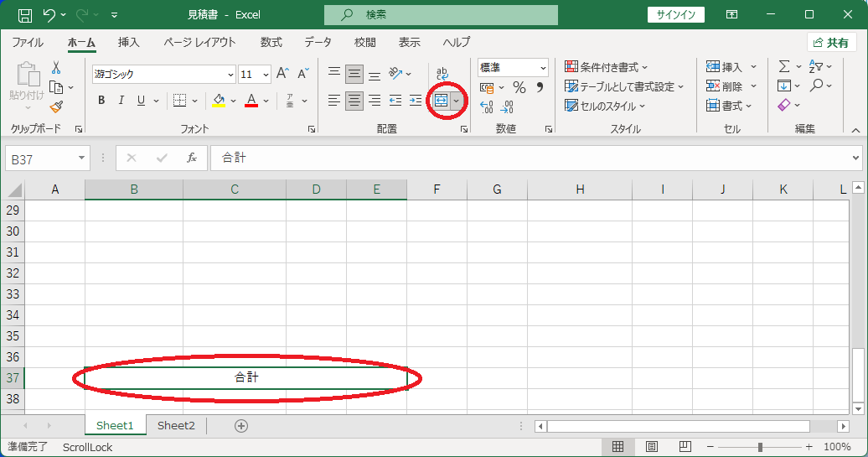
Task: Toggle Merge and Center for cells
Action: click(x=441, y=101)
